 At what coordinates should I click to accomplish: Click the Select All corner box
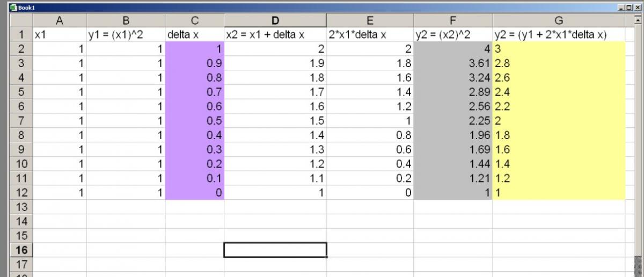pos(21,20)
